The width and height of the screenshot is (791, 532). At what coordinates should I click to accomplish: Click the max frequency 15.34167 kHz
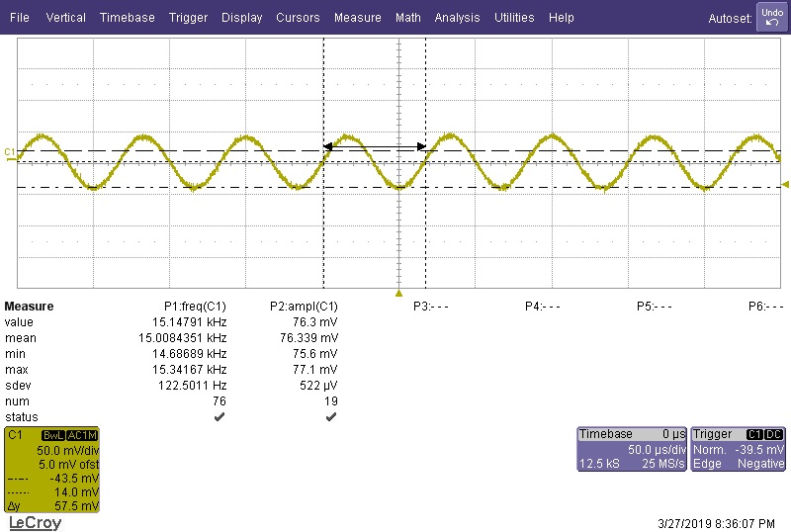tap(189, 370)
